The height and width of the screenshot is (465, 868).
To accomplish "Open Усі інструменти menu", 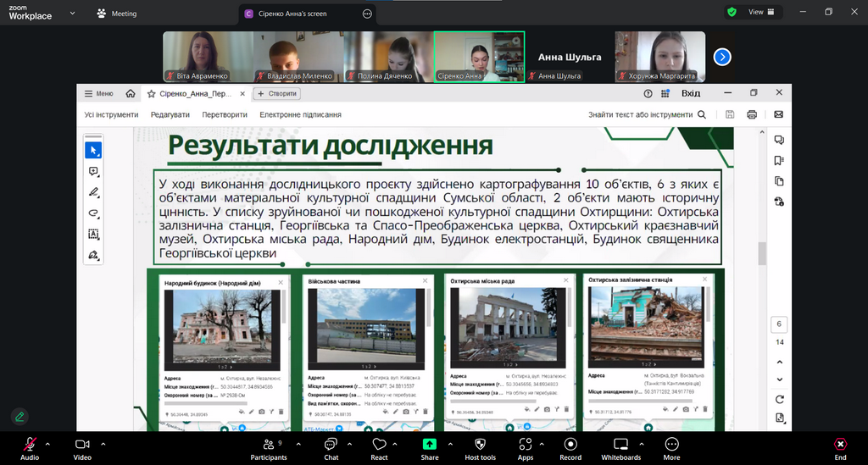I will [111, 114].
